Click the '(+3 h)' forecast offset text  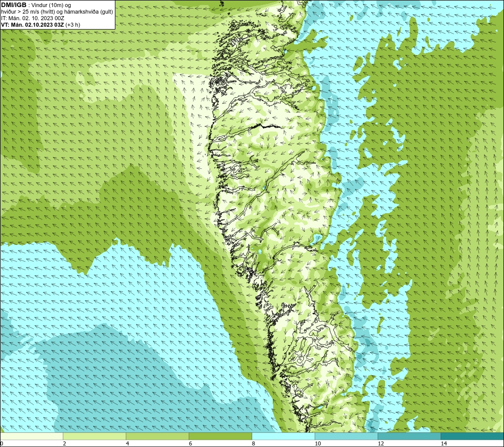[73, 25]
